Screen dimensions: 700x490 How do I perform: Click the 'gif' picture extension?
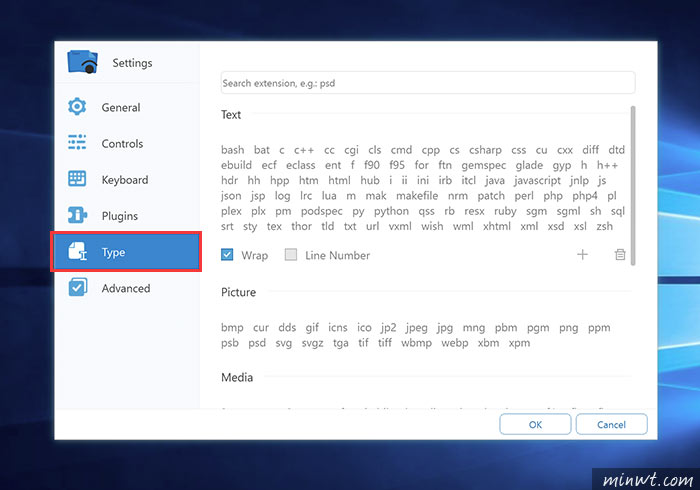(312, 328)
